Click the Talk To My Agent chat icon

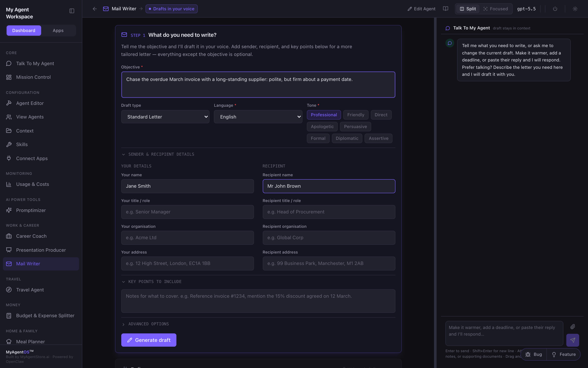click(9, 63)
